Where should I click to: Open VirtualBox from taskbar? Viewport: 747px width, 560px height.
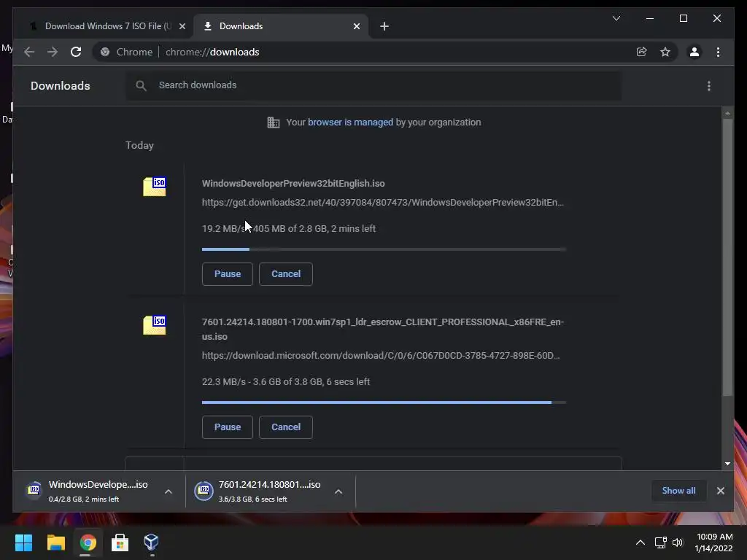(151, 542)
